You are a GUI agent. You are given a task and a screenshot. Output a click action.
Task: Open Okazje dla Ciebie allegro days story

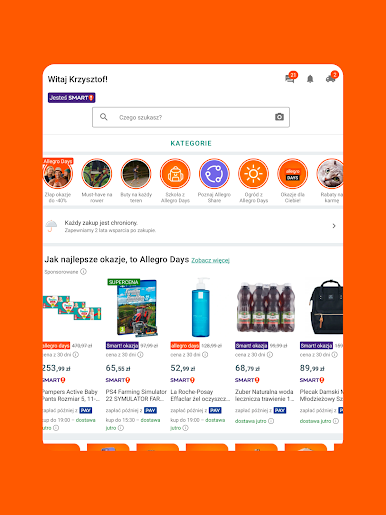pos(293,174)
